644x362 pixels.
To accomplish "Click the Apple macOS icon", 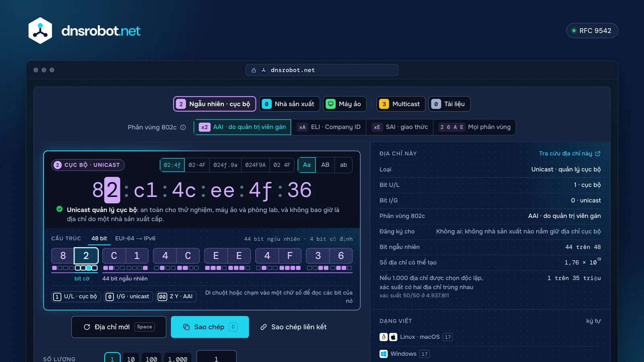I will [x=393, y=337].
